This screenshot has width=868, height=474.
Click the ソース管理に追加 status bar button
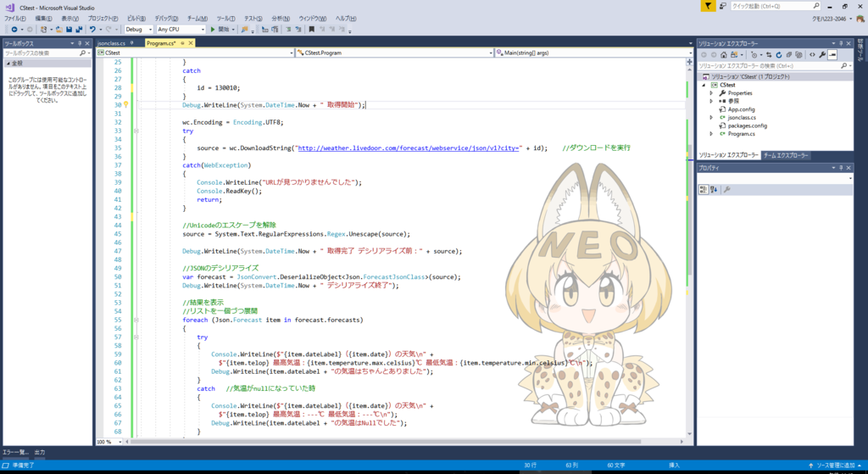[835, 466]
